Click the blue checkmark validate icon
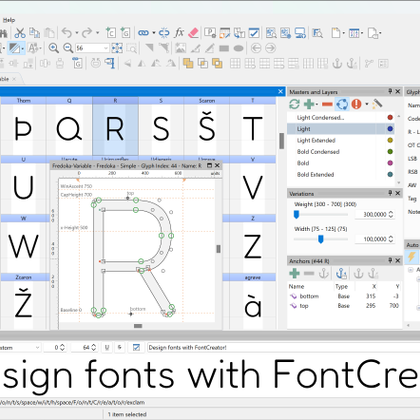420x420 pixels. pos(254,33)
